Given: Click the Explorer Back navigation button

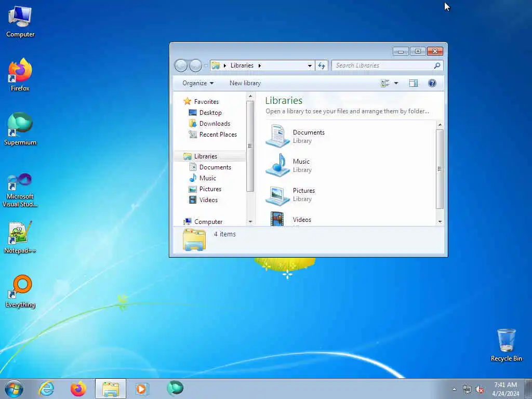Looking at the screenshot, I should pyautogui.click(x=181, y=65).
